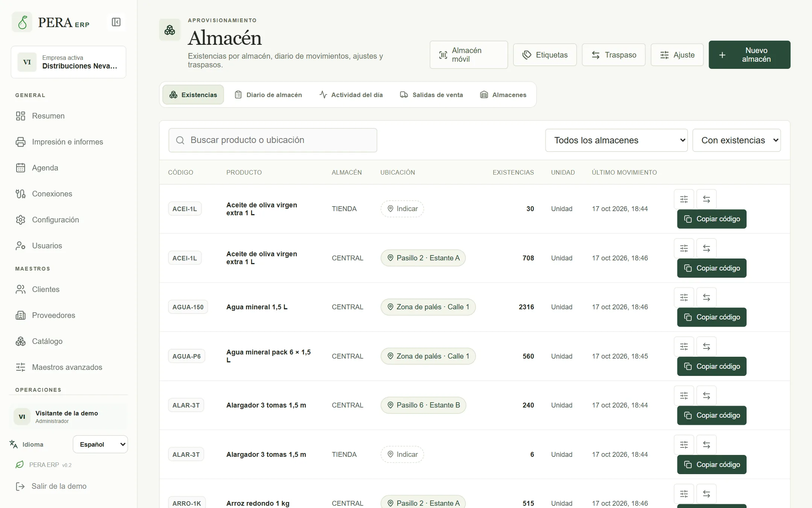The height and width of the screenshot is (508, 812).
Task: Click the adjust icon for ACEI-1L TIENDA row
Action: tap(684, 199)
